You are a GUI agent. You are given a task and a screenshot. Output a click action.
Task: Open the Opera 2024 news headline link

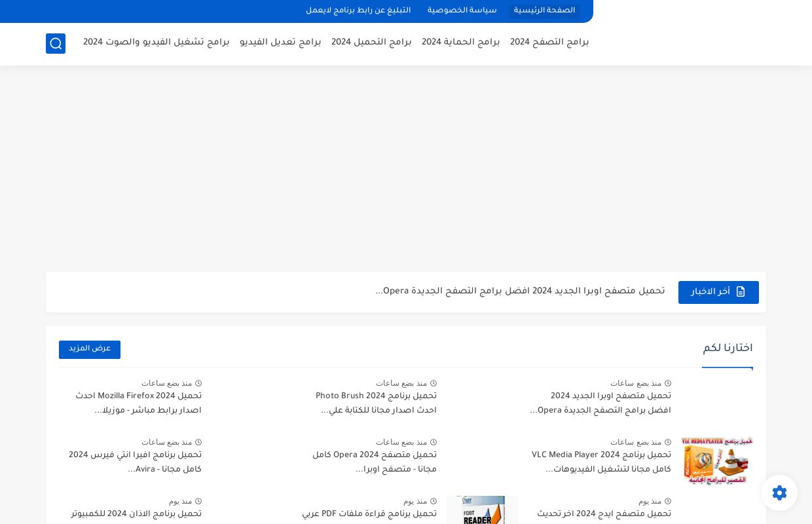click(x=520, y=291)
